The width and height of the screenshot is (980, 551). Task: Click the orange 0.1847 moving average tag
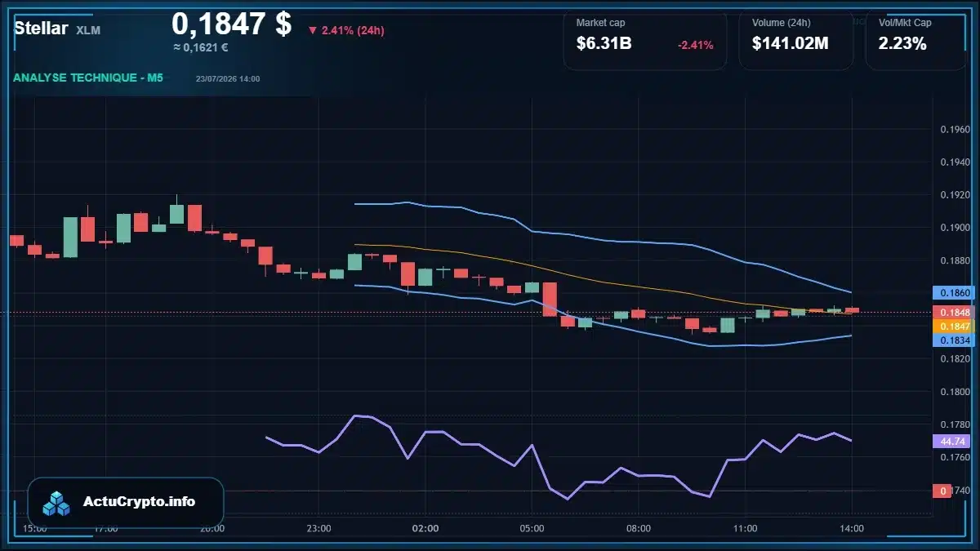(953, 326)
